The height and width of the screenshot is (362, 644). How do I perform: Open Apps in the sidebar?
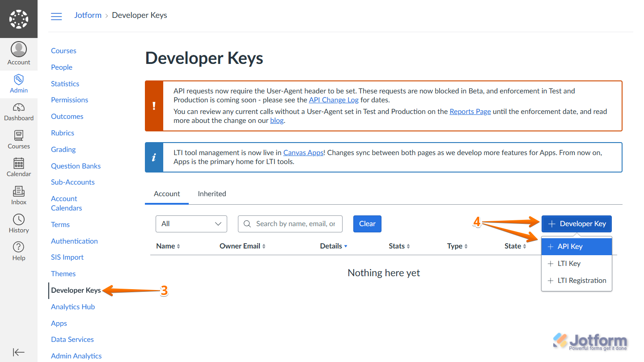[x=59, y=324]
